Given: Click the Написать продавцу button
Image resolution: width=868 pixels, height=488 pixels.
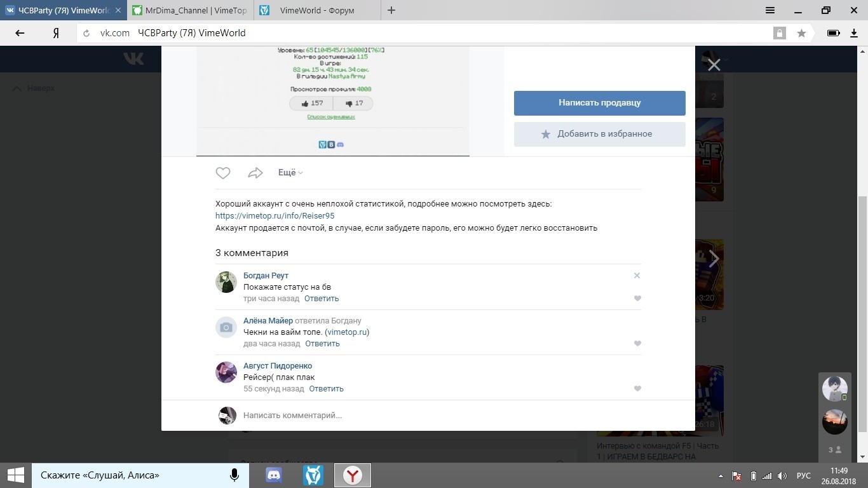Looking at the screenshot, I should [600, 103].
